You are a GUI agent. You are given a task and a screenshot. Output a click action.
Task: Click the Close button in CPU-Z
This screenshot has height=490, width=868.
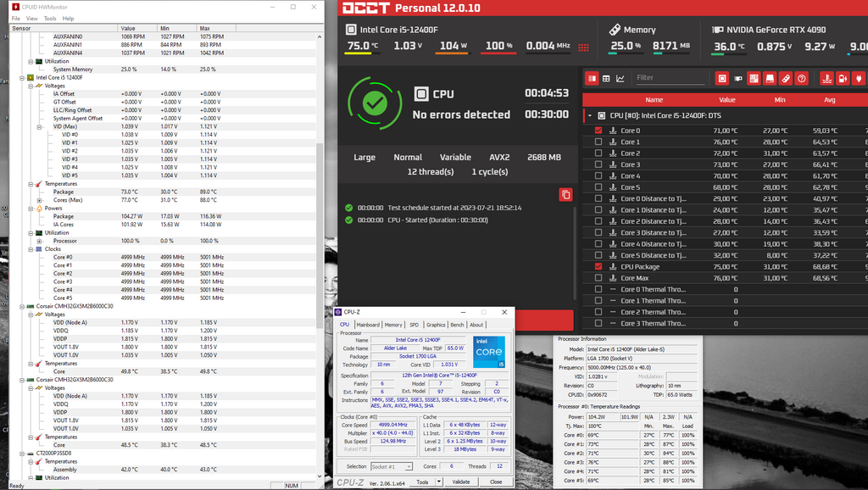pyautogui.click(x=496, y=482)
